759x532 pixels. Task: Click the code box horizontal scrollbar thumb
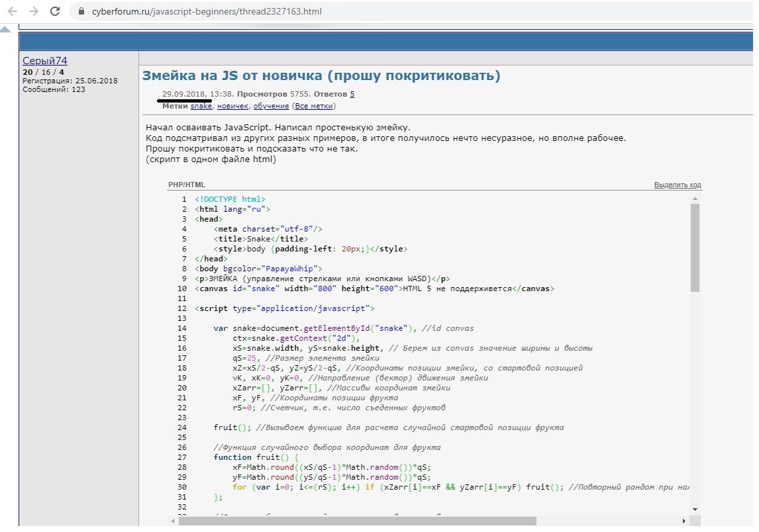tap(357, 521)
